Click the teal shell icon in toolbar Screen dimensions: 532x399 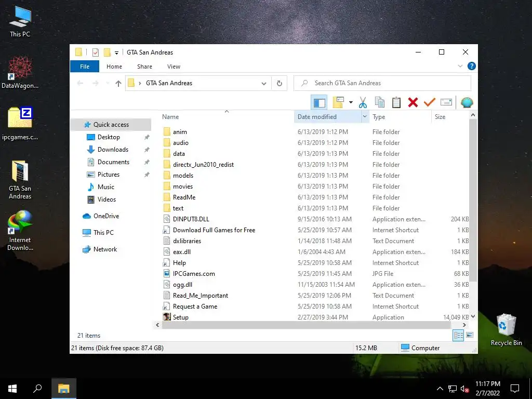[x=467, y=102]
